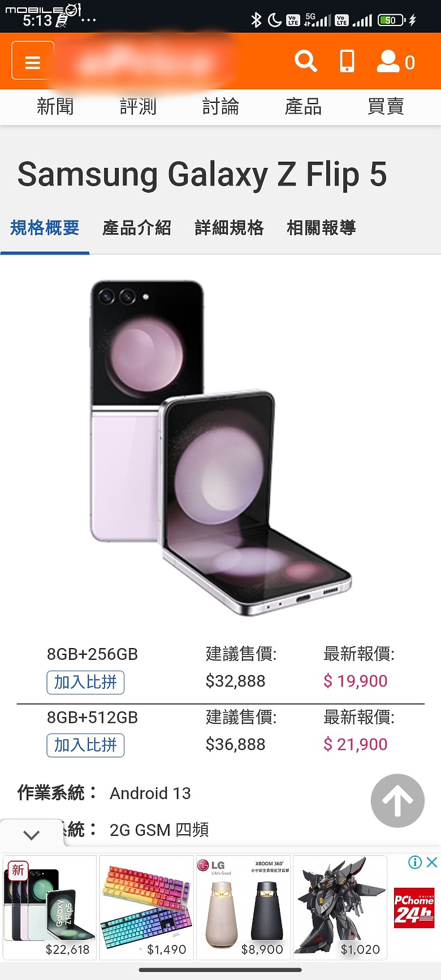The height and width of the screenshot is (980, 441).
Task: Tap the PChome 24h logo
Action: (x=414, y=908)
